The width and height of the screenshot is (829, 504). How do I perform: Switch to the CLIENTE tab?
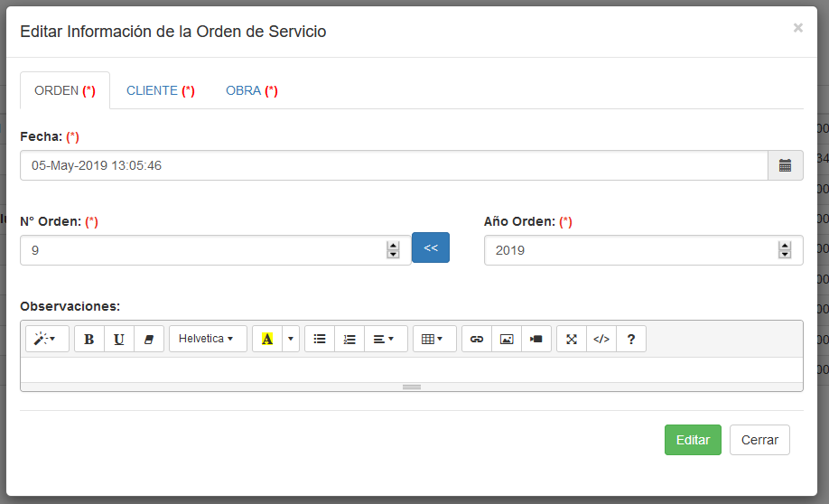(x=161, y=90)
